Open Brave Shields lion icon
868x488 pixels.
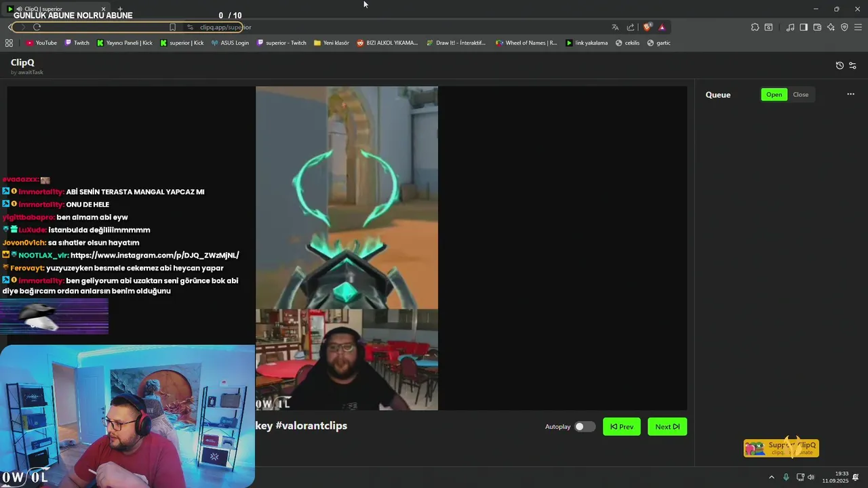(647, 27)
